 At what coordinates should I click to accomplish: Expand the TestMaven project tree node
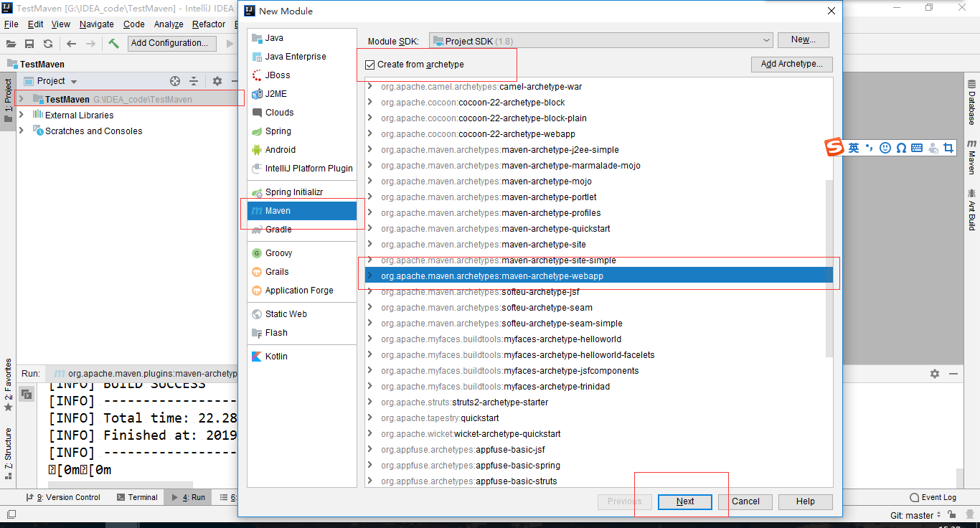coord(21,99)
